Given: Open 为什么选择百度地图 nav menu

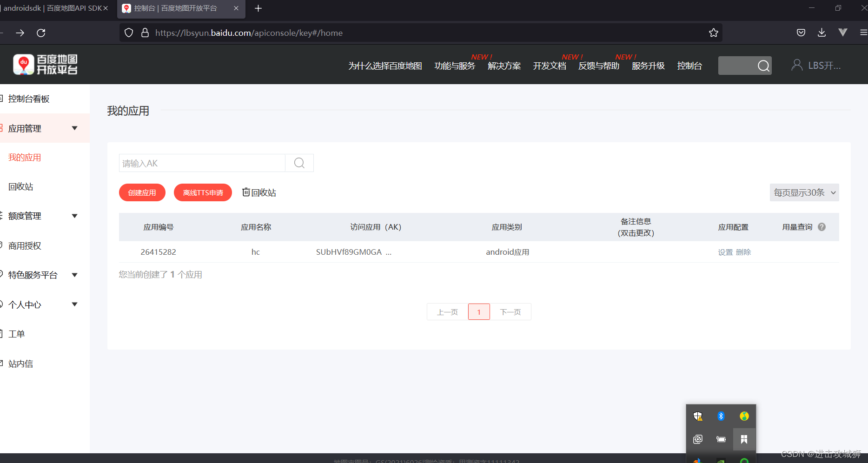Looking at the screenshot, I should point(385,66).
